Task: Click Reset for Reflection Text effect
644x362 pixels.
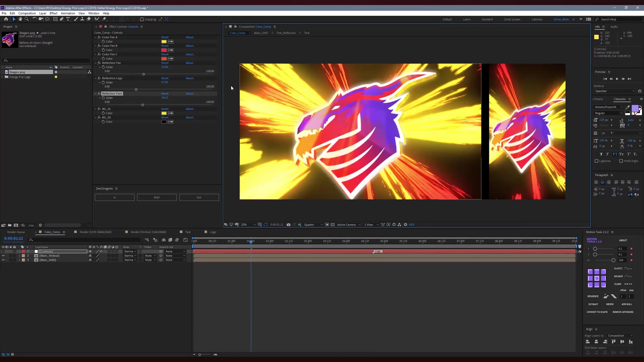Action: (165, 94)
